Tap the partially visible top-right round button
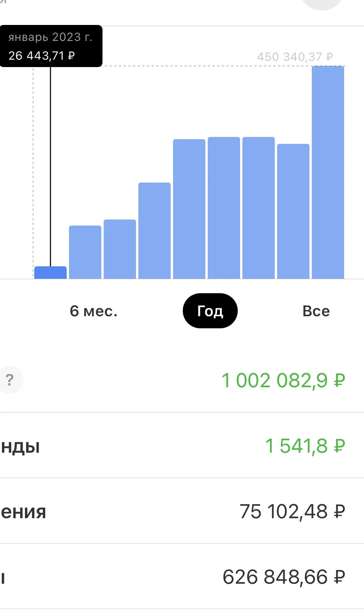The image size is (364, 611). pos(322,5)
